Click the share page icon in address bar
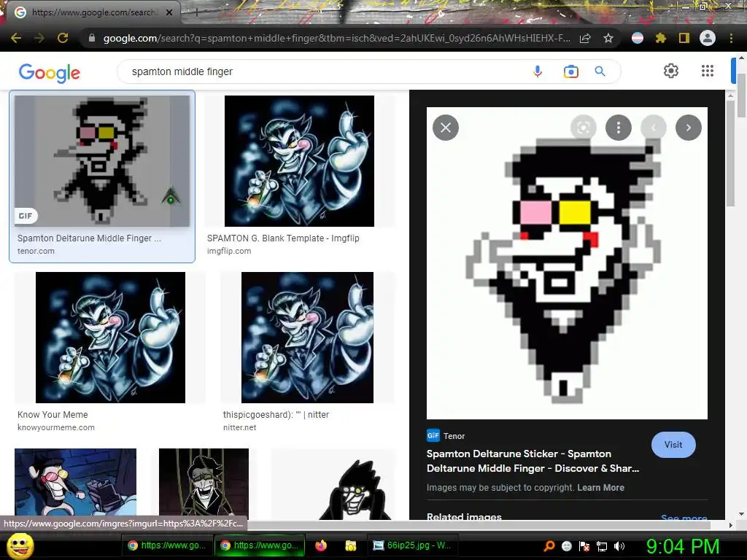The width and height of the screenshot is (747, 560). [x=585, y=38]
